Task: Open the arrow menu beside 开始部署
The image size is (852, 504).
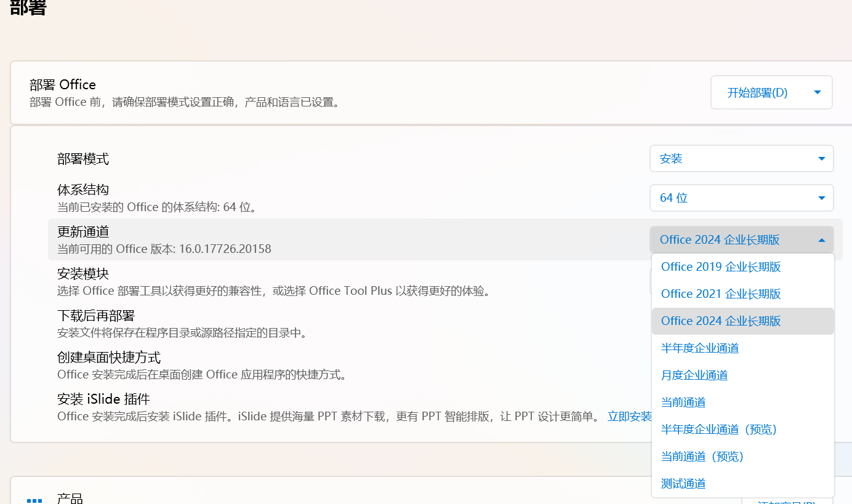Action: pos(817,93)
